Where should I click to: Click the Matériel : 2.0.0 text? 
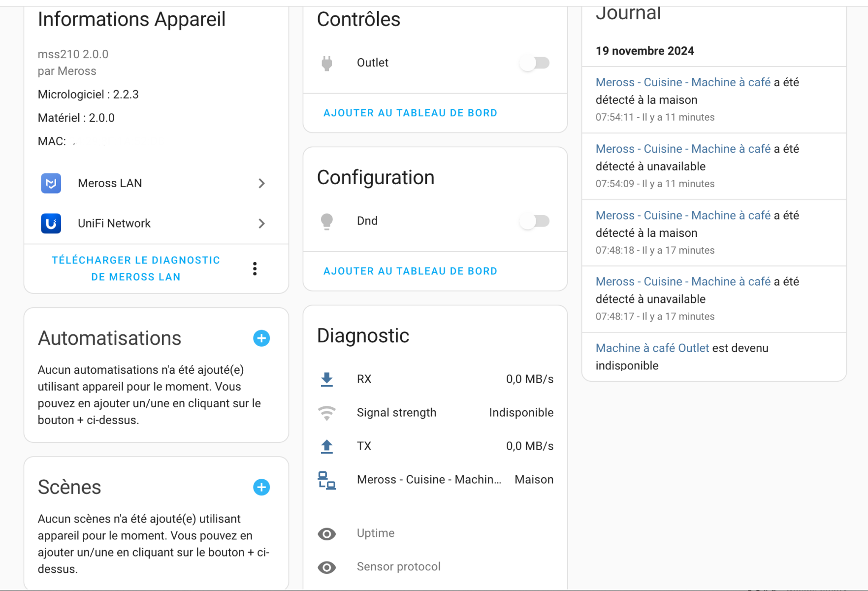pos(76,118)
